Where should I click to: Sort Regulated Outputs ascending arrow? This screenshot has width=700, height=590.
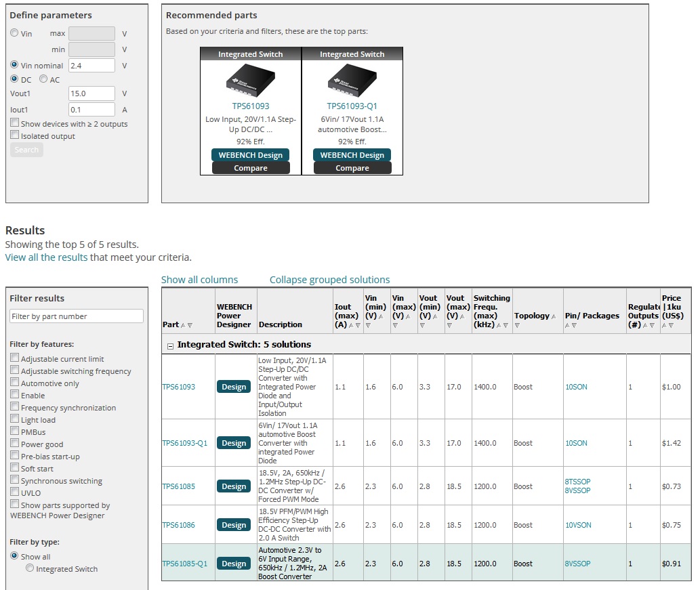click(646, 325)
